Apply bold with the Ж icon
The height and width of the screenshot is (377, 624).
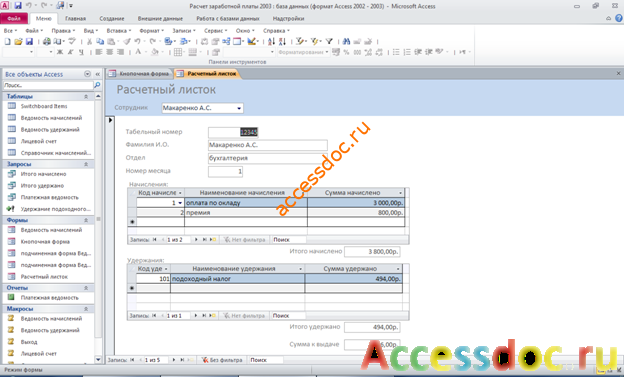[60, 52]
